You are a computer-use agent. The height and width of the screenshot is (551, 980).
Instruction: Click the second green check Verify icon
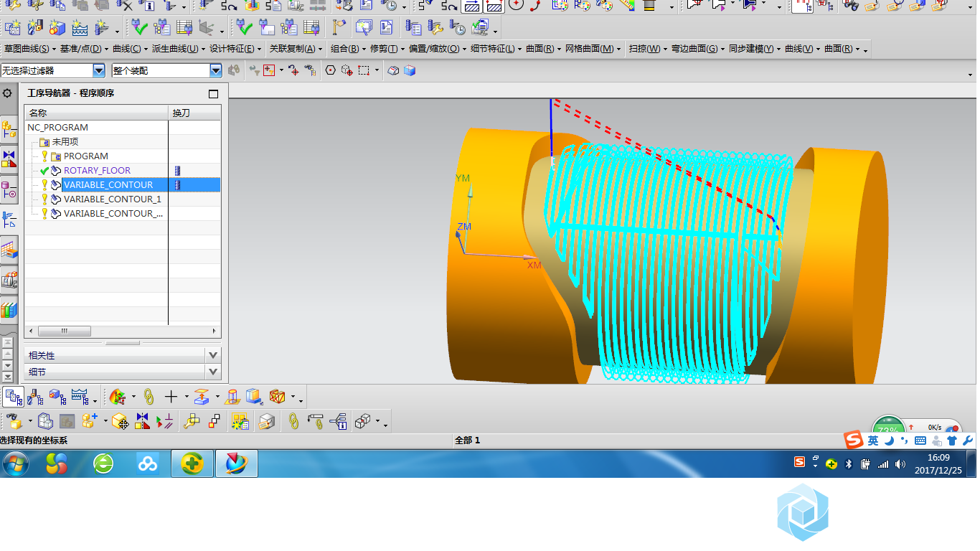tap(245, 28)
